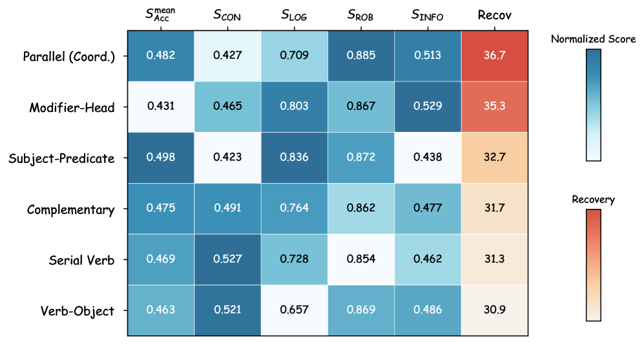Select the 30.9 recovery cell
Screen dimensions: 644x344
pos(494,311)
